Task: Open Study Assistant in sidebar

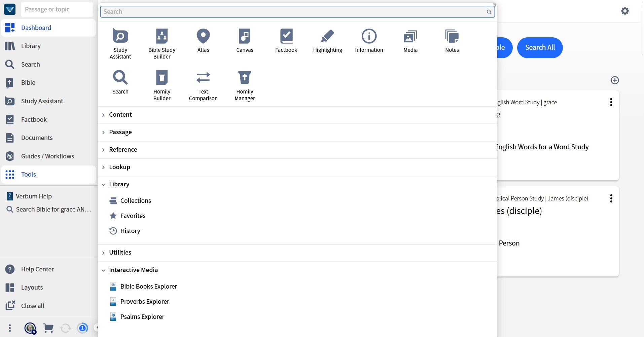Action: click(x=48, y=101)
